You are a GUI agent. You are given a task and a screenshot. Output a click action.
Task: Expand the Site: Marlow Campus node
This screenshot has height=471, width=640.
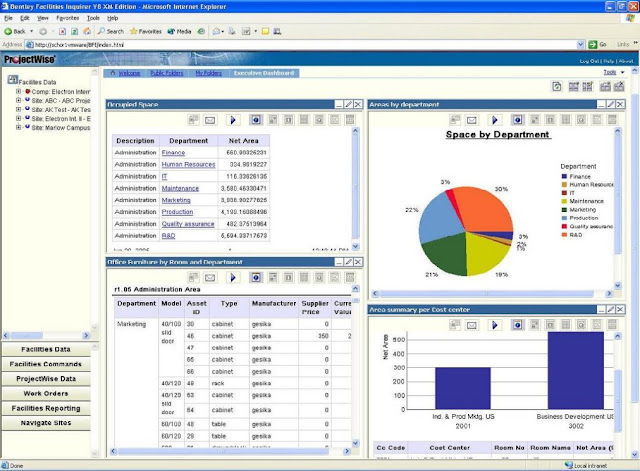(x=19, y=128)
